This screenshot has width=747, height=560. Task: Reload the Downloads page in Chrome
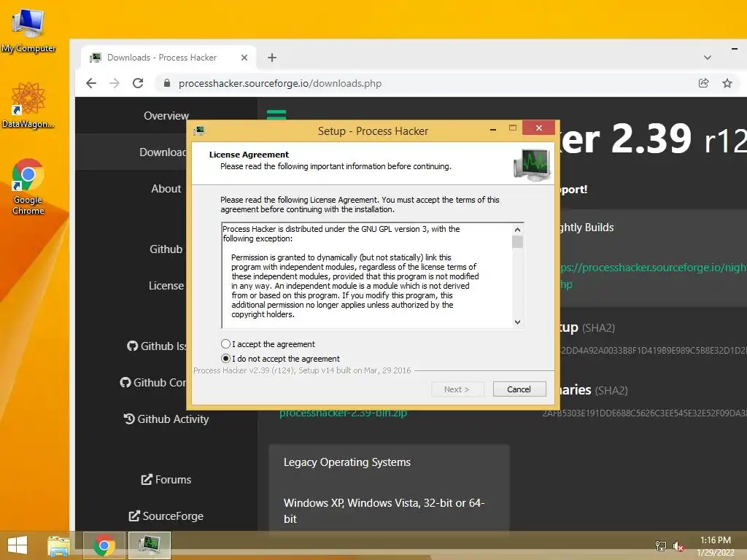pyautogui.click(x=138, y=83)
